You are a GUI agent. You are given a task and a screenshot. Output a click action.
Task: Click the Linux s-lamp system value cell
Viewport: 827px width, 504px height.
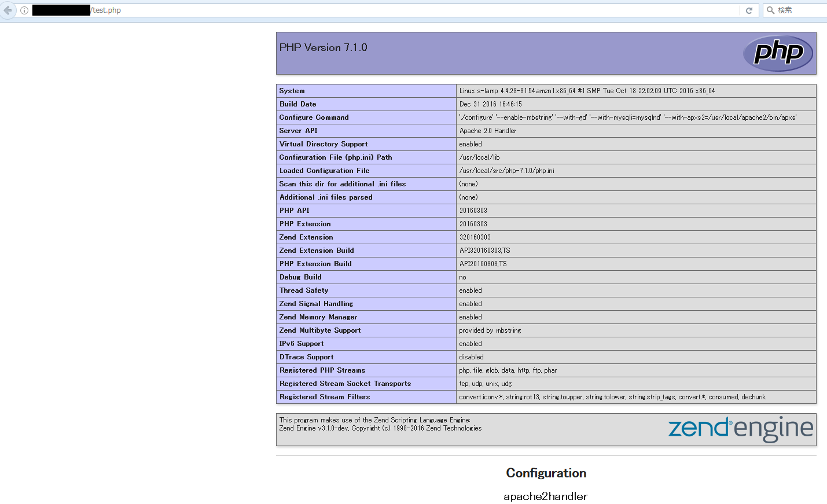636,91
